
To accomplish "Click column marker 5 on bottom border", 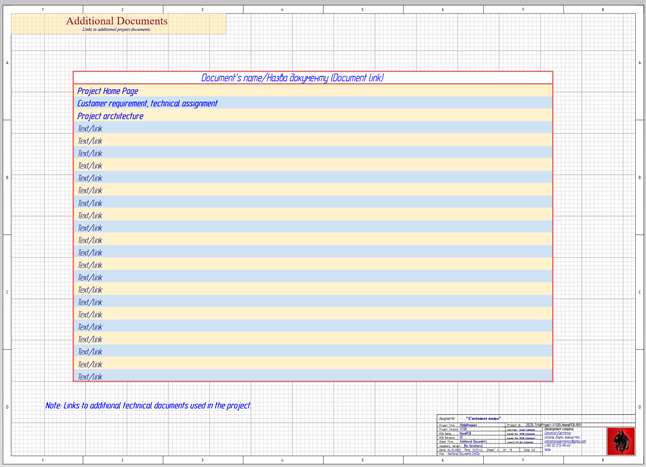I will tap(363, 460).
